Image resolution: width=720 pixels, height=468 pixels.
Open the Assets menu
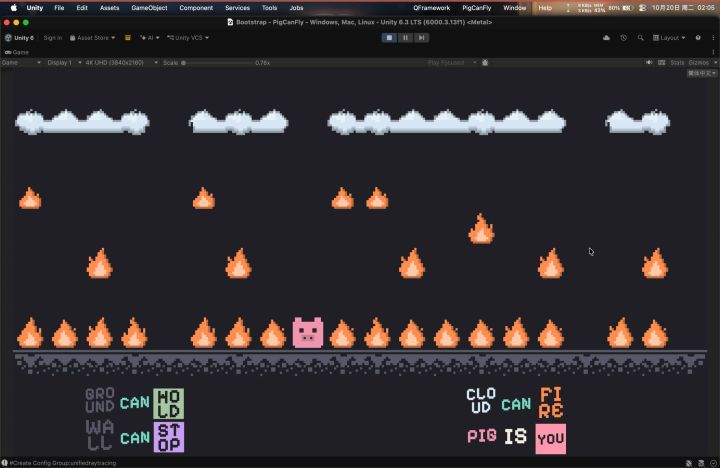(x=110, y=8)
